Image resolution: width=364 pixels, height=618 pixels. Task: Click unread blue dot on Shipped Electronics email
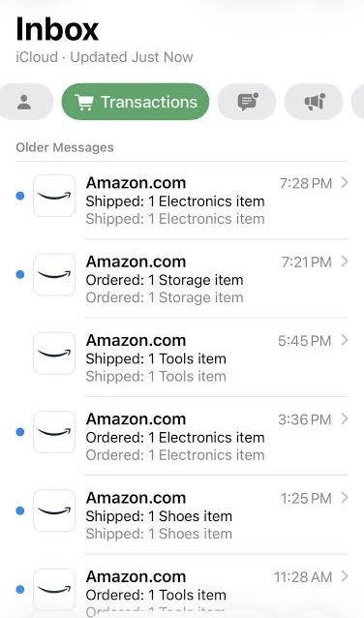point(20,196)
